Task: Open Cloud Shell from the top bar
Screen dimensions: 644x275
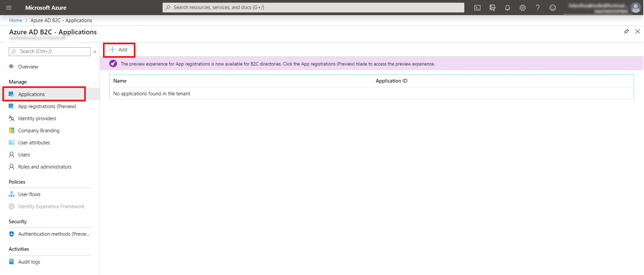Action: tap(477, 7)
